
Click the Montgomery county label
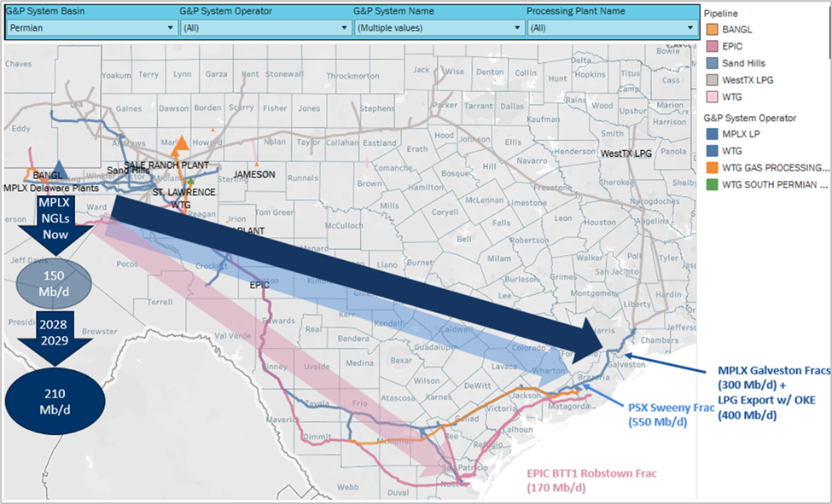[x=594, y=293]
